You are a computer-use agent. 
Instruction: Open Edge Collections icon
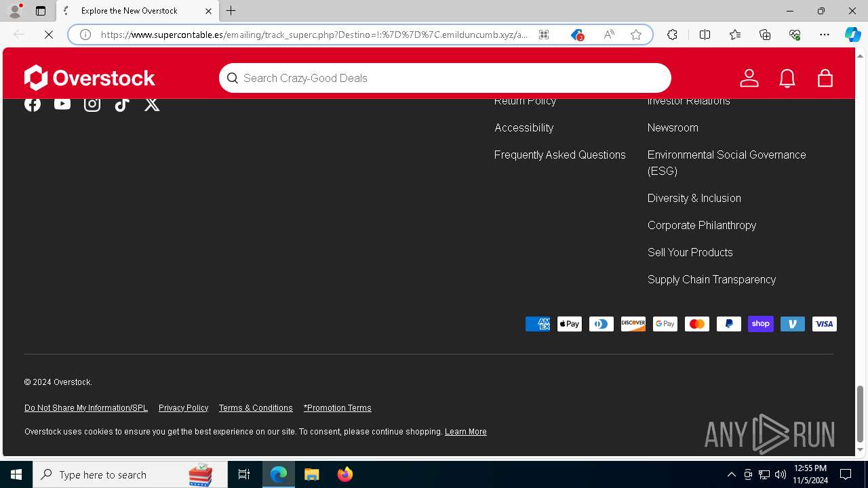click(x=765, y=35)
